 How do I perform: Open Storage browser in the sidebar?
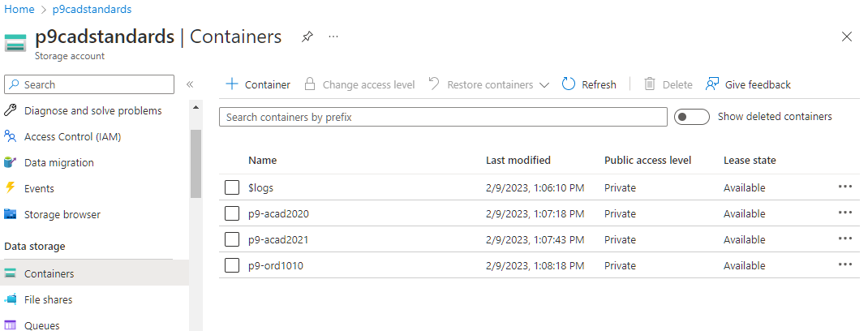pyautogui.click(x=62, y=214)
